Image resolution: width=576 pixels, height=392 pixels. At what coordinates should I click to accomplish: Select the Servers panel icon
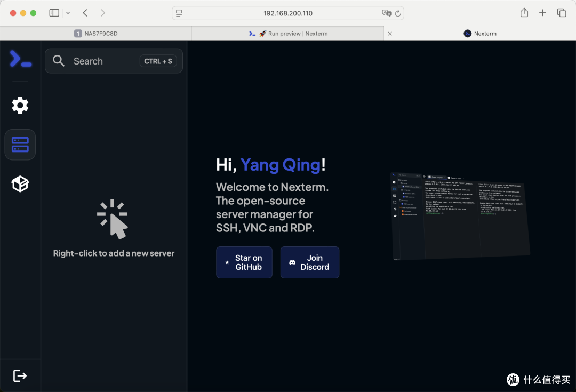click(x=20, y=144)
